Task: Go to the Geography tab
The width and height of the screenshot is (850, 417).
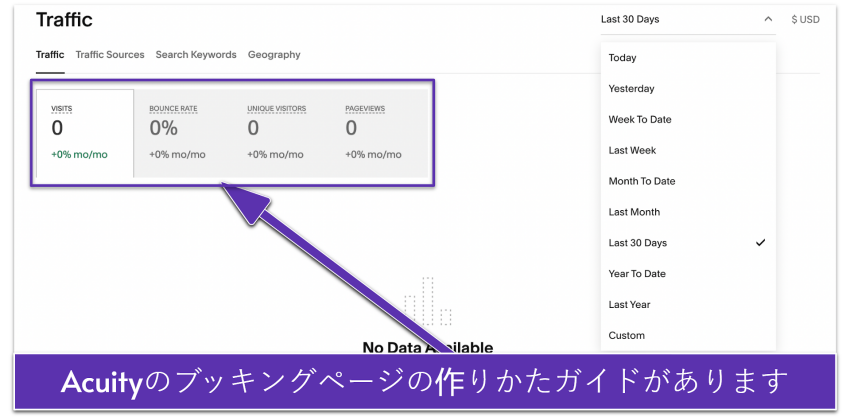Action: (x=274, y=55)
